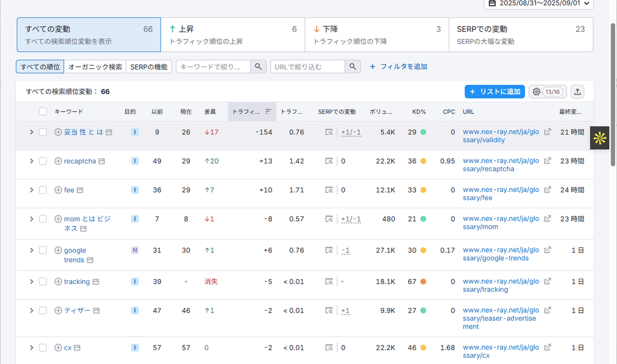Expand the 妥当性とは keyword row
617x364 pixels.
(x=31, y=132)
